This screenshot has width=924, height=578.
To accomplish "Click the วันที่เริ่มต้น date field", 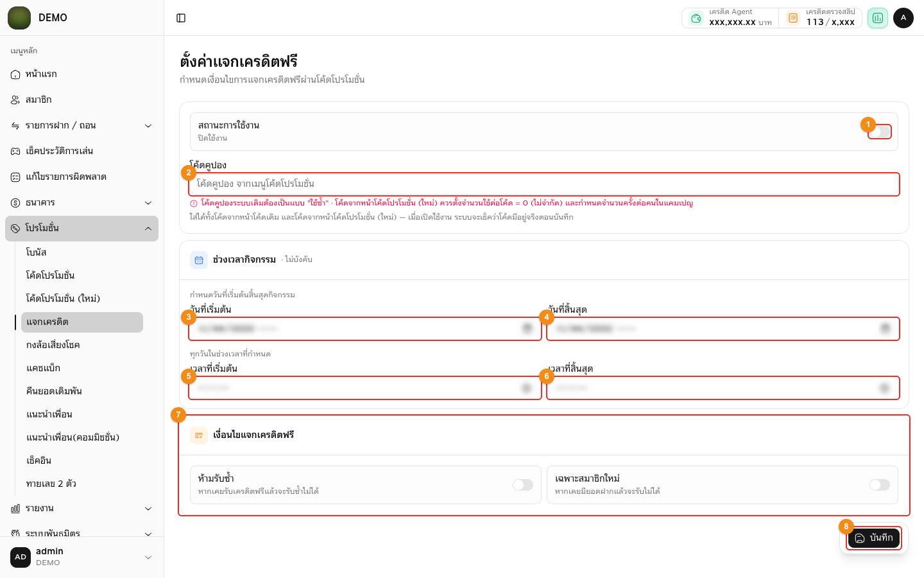I will click(365, 329).
